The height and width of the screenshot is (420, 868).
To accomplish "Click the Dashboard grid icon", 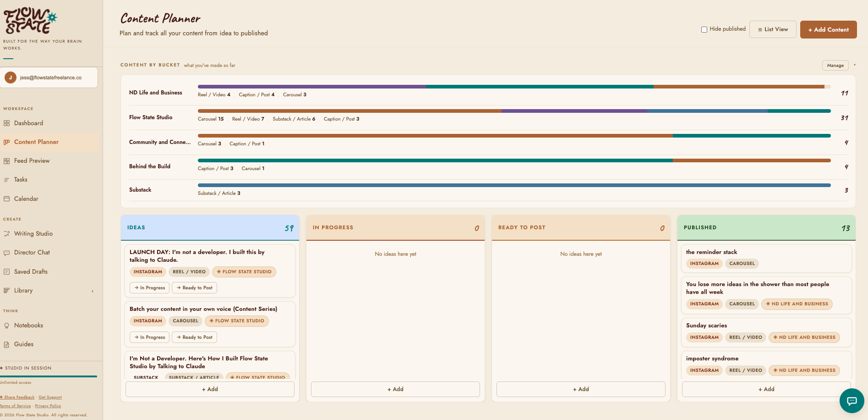I will click(6, 123).
